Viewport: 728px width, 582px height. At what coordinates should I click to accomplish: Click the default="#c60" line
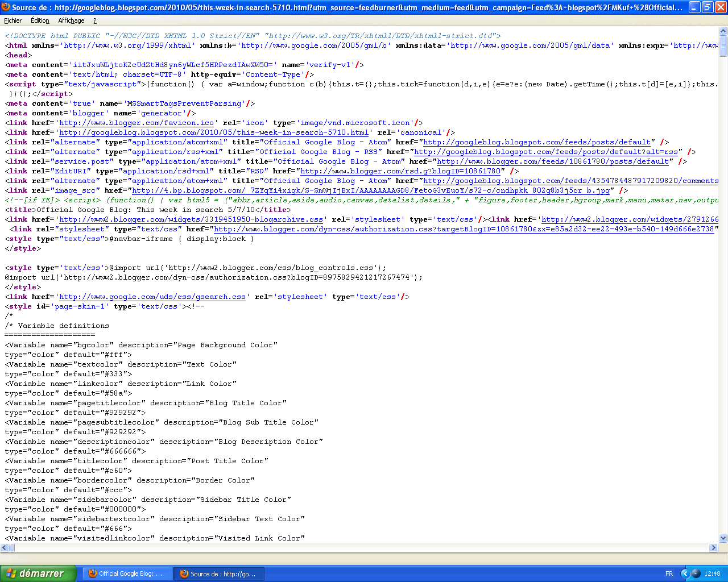click(x=68, y=471)
